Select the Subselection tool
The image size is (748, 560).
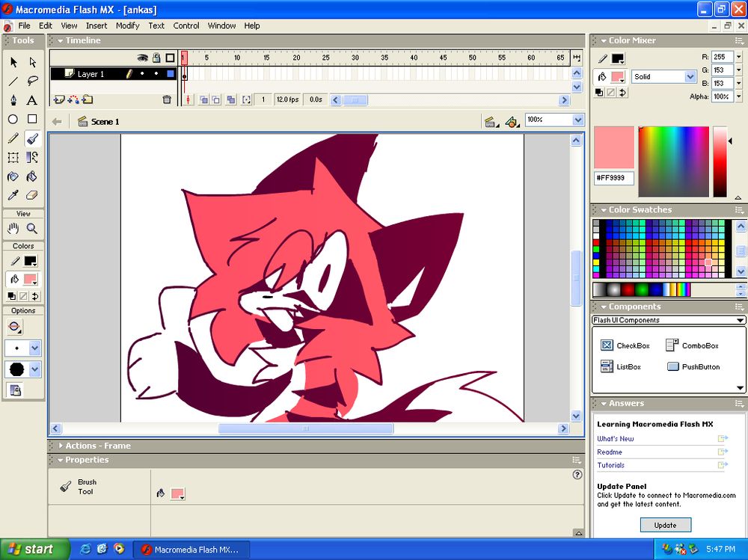(32, 62)
